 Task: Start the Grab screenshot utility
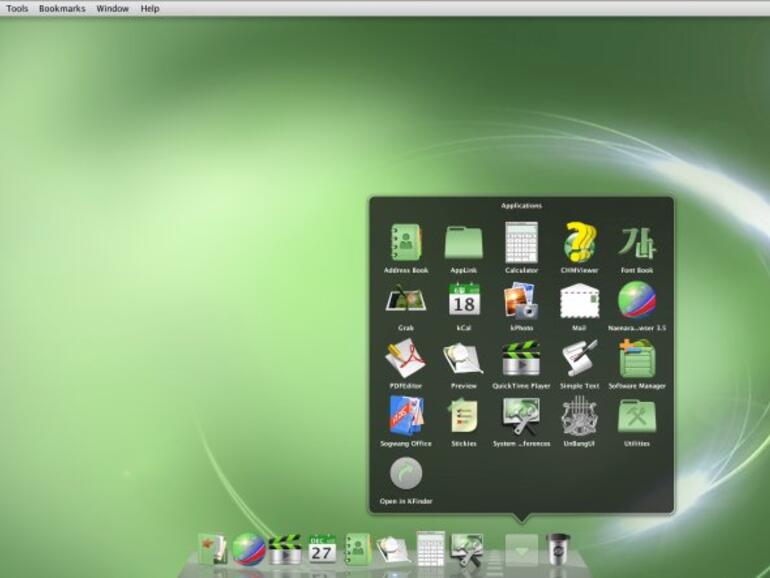pos(406,300)
